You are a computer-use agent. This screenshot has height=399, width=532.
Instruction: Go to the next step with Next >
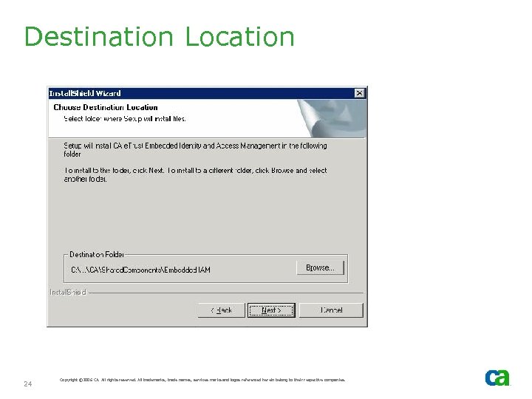pyautogui.click(x=271, y=310)
